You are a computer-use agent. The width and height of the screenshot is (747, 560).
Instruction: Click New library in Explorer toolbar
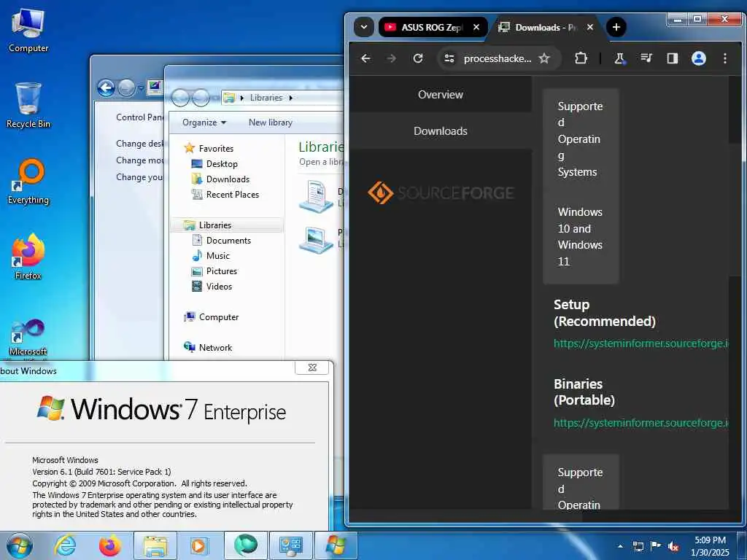(x=270, y=122)
